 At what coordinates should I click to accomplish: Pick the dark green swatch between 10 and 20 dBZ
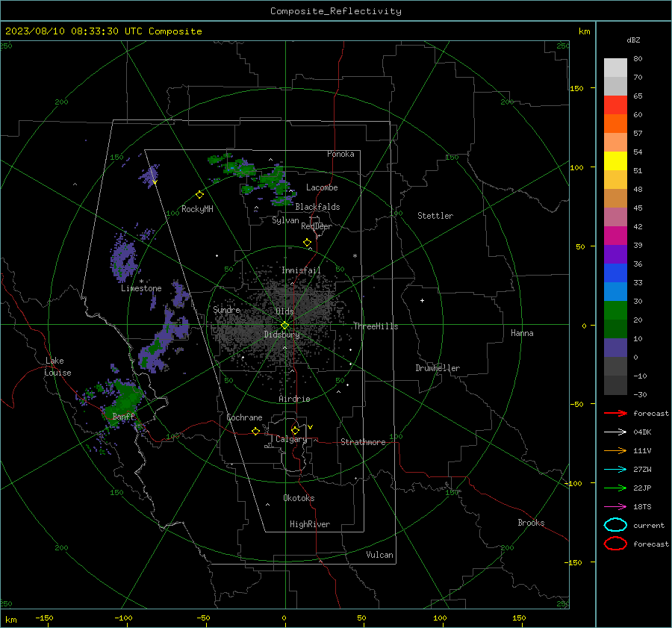[615, 329]
